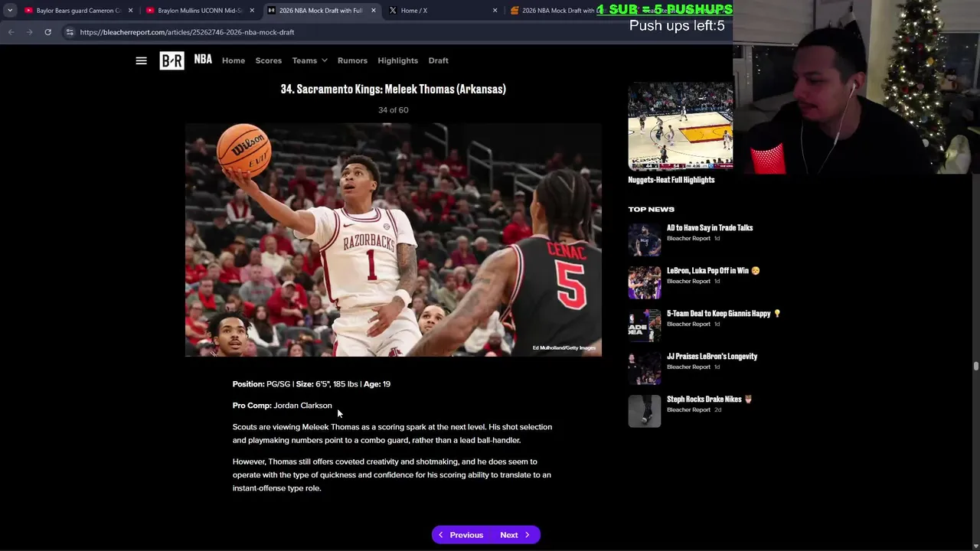Click the Next slide button
Screen dimensions: 980x551
[516, 535]
